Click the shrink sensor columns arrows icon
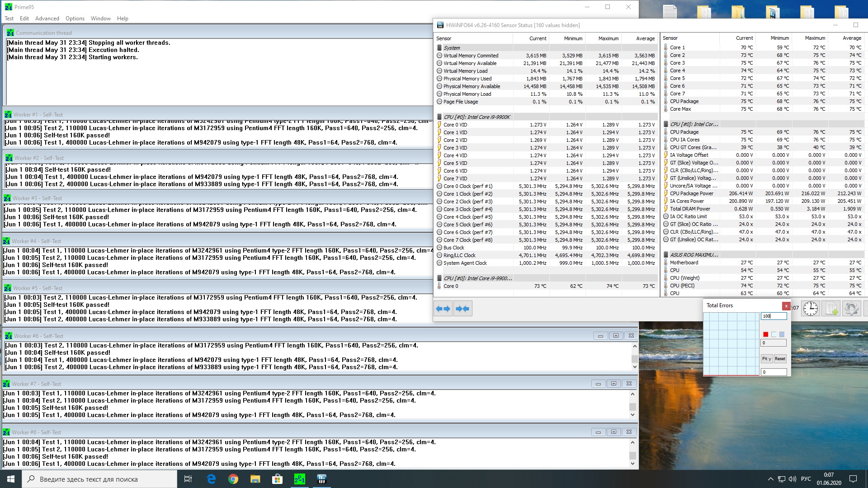The image size is (868, 488). tap(462, 309)
